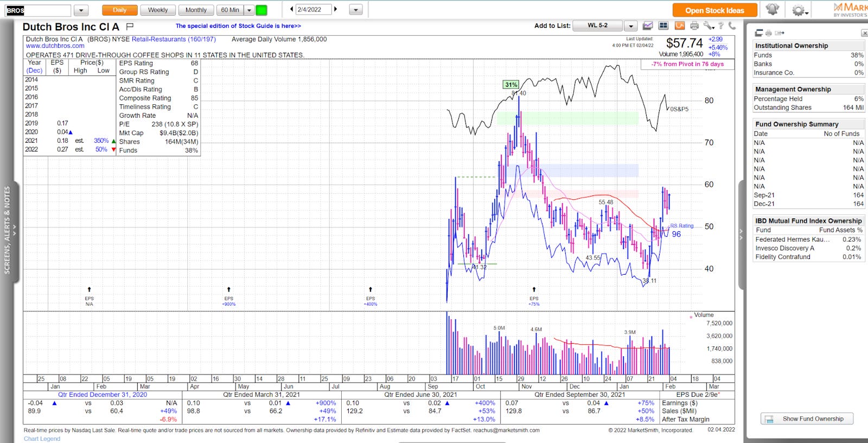Click the dock panel icon in the ownership panel
Viewport: 868px width, 443px height.
[759, 33]
